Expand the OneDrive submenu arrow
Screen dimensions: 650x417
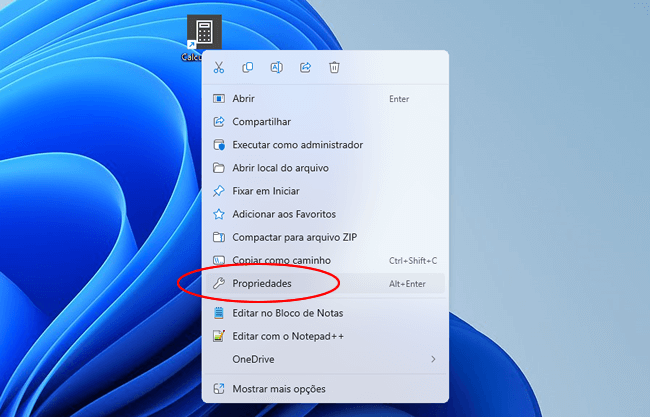(x=433, y=359)
